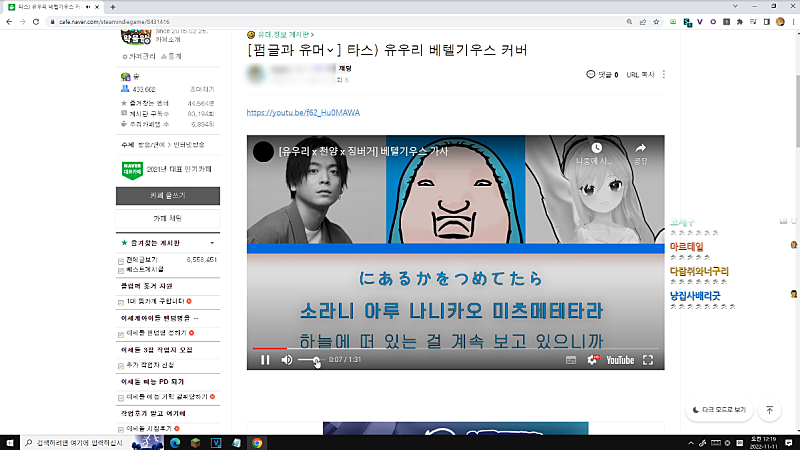800x450 pixels.
Task: Click the purple circle extension icon
Action: (x=713, y=22)
